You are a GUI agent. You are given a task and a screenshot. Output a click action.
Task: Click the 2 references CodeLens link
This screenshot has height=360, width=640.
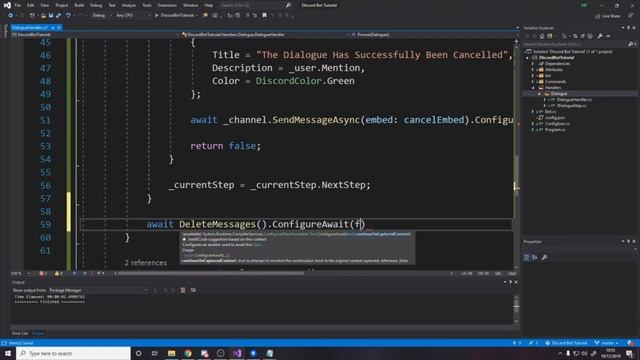pyautogui.click(x=146, y=263)
